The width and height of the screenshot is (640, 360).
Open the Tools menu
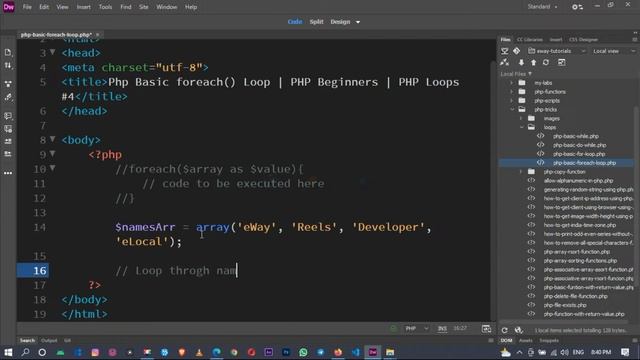[x=105, y=7]
